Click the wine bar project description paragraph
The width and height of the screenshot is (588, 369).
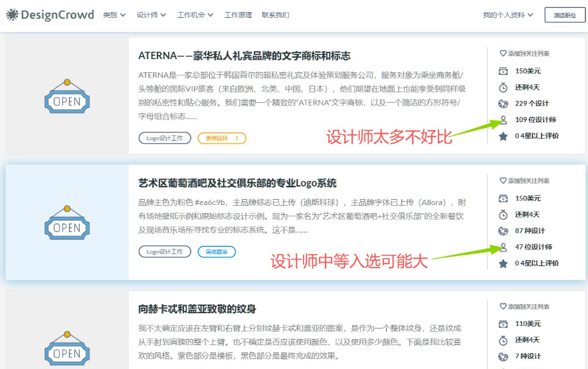pyautogui.click(x=302, y=216)
